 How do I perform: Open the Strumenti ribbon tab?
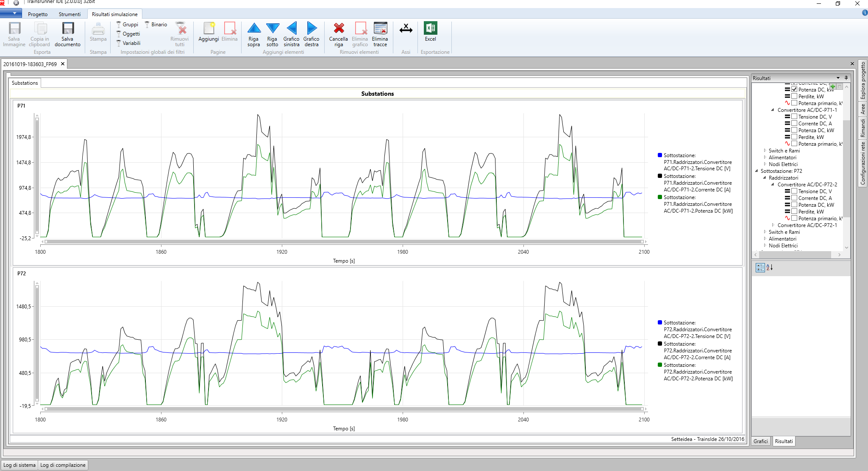pyautogui.click(x=70, y=14)
